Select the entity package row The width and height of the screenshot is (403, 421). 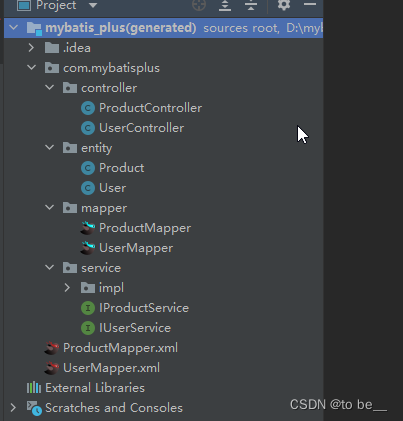[163, 148]
